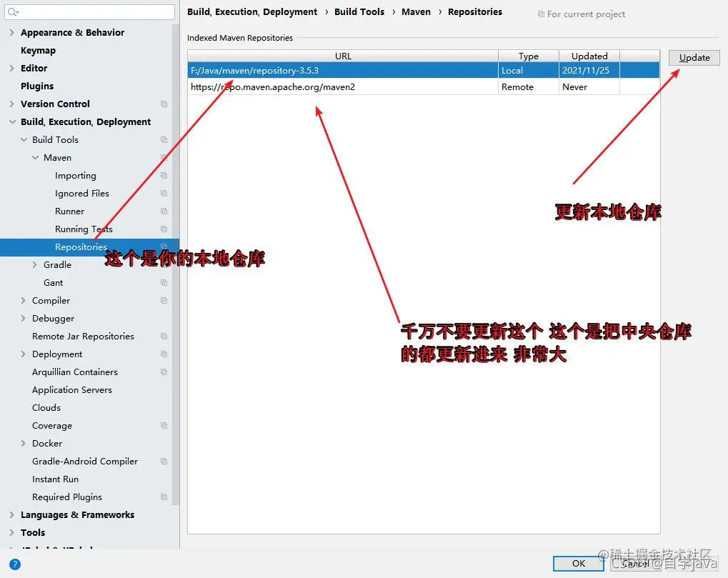Open Gant settings
Screen dimensions: 728x578
coord(54,283)
